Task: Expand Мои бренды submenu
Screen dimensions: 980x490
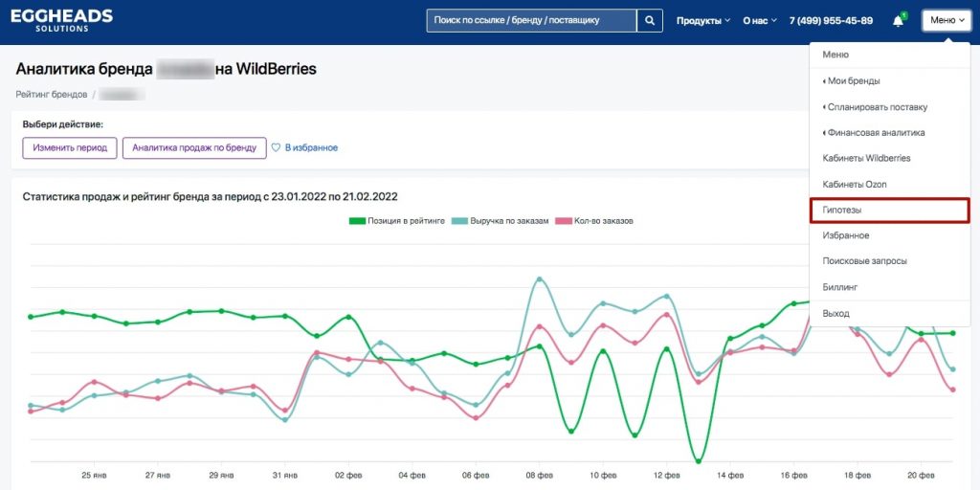Action: (889, 80)
